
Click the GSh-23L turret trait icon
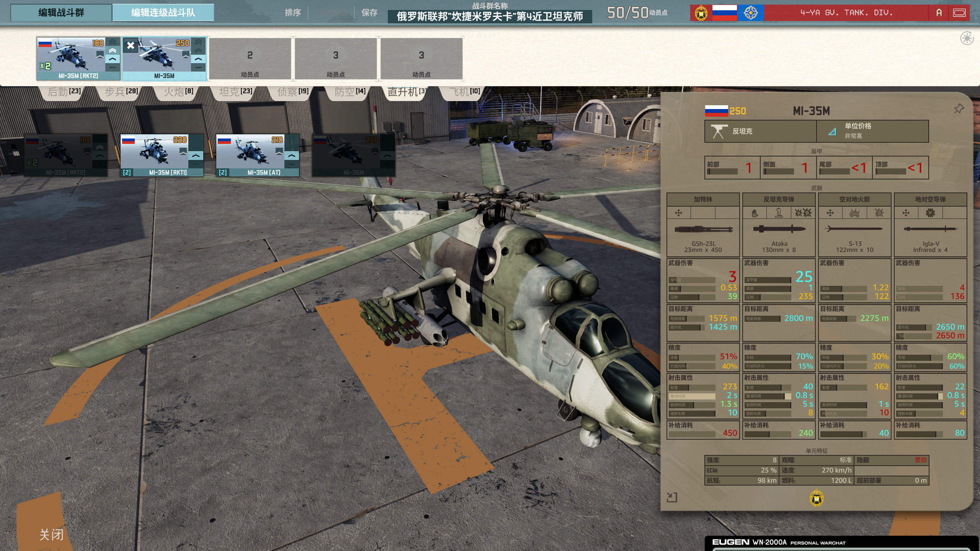pos(678,213)
